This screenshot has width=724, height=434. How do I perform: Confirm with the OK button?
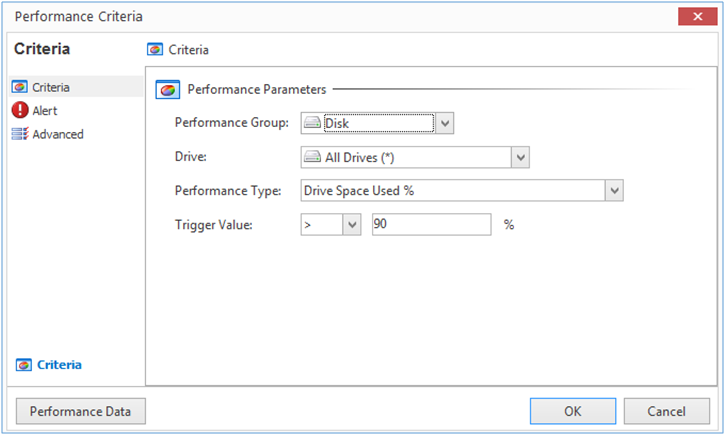[572, 411]
